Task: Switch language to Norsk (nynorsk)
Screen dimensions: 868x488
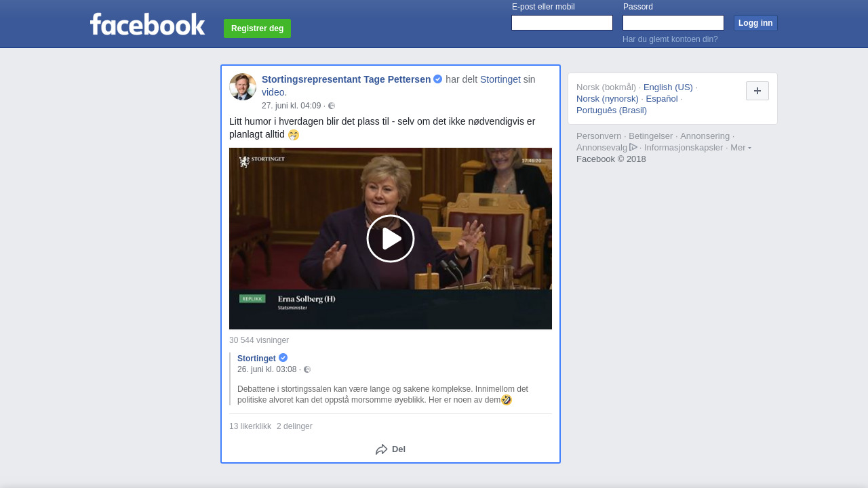Action: point(608,98)
